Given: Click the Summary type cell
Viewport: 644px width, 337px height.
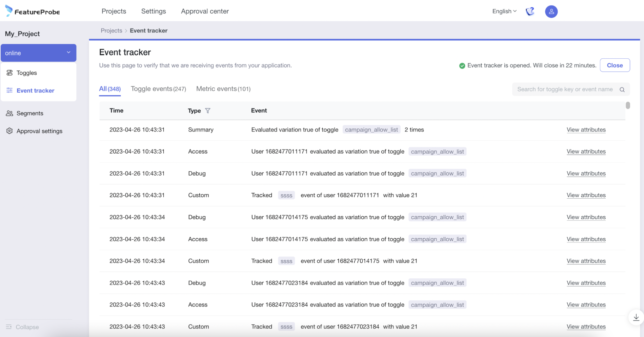Looking at the screenshot, I should 201,130.
